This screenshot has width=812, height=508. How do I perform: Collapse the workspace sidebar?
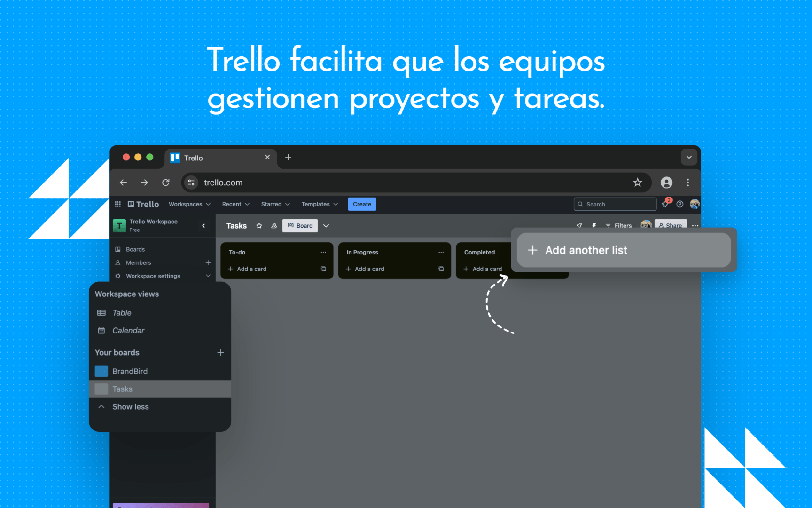(203, 226)
